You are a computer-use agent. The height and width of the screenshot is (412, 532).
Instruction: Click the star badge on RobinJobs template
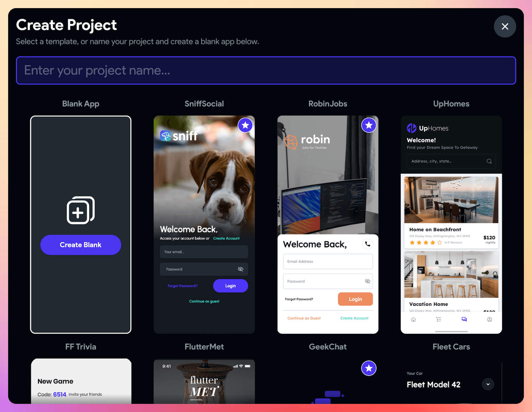coord(369,125)
